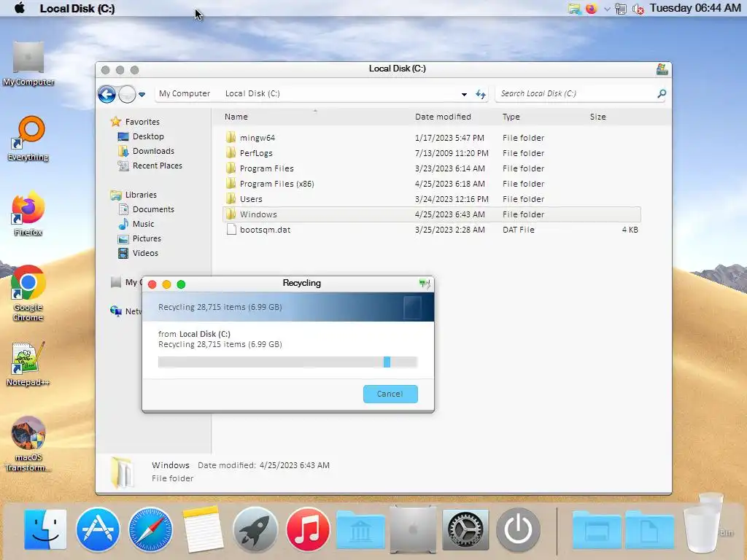Click the power button dock icon

pyautogui.click(x=519, y=529)
